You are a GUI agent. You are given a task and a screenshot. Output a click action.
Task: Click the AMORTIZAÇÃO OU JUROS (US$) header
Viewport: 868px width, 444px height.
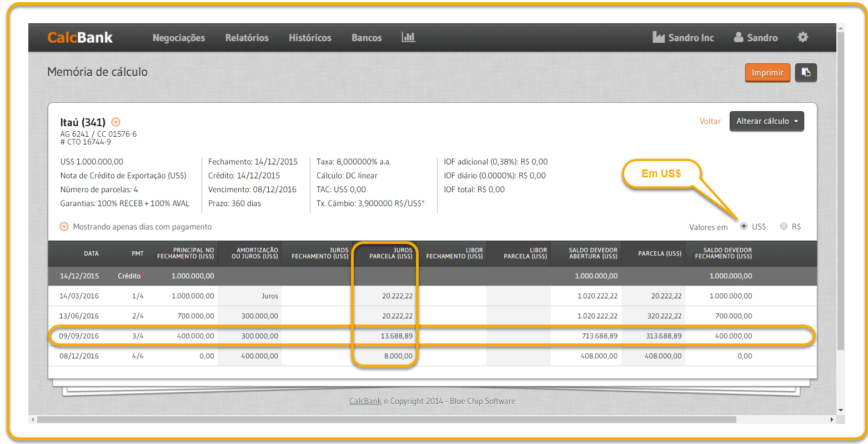coord(255,253)
